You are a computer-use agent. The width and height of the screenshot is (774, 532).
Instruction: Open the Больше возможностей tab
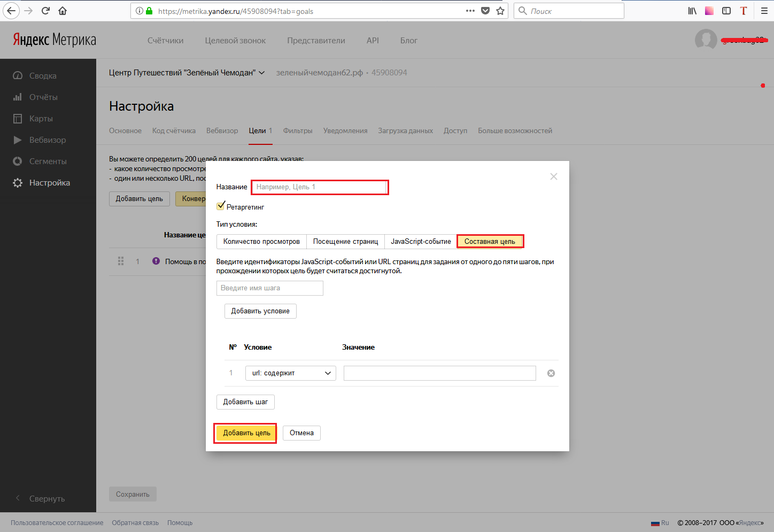click(515, 130)
